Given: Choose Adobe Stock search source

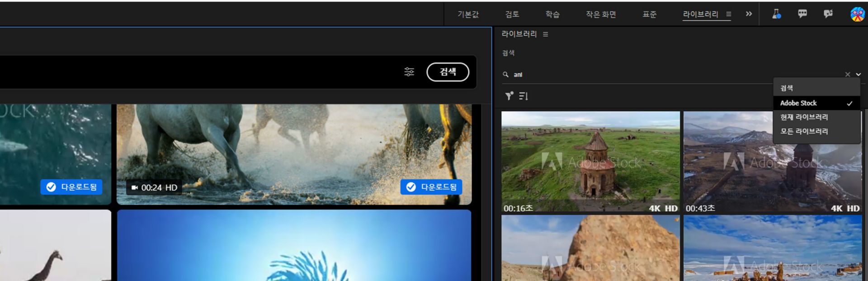Looking at the screenshot, I should [816, 103].
